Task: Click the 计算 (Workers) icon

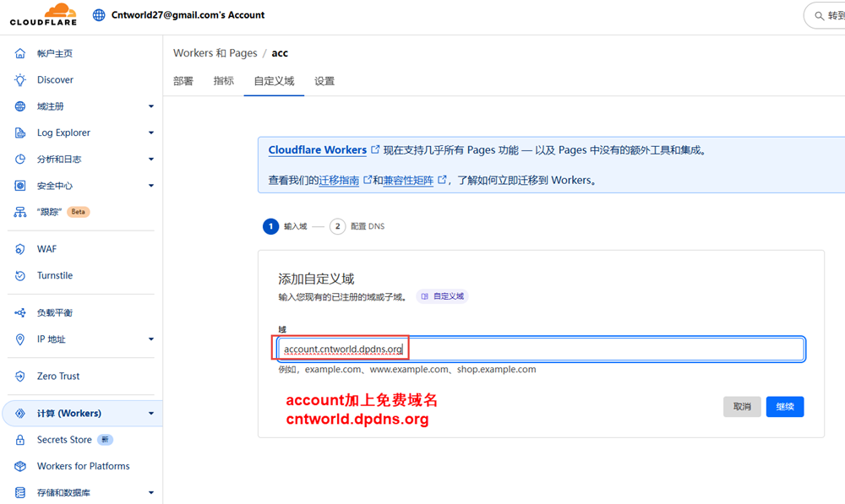Action: [20, 414]
